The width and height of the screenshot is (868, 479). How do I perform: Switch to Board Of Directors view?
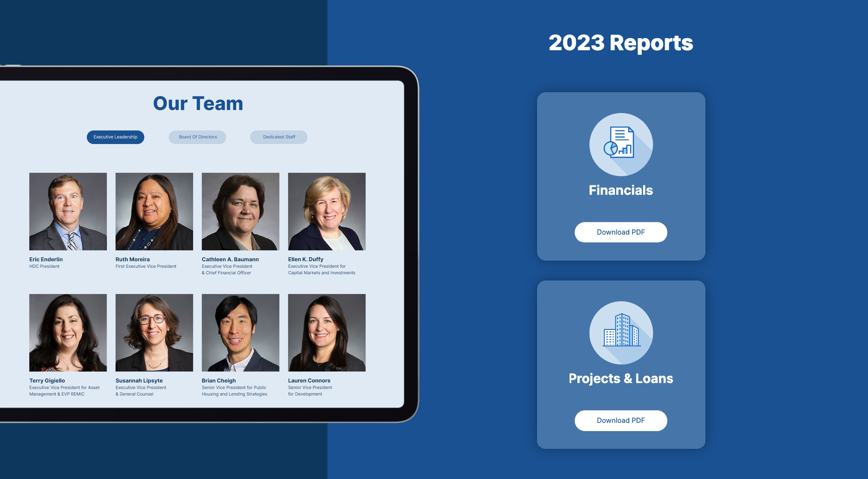pos(197,137)
